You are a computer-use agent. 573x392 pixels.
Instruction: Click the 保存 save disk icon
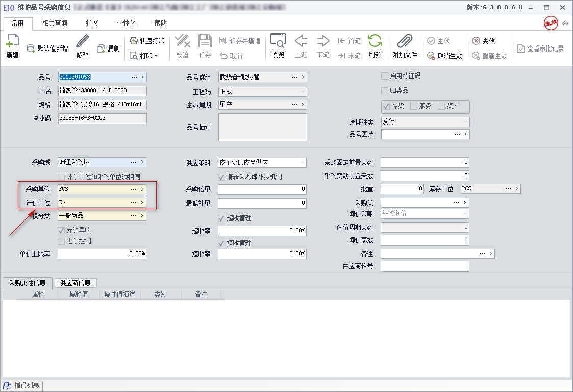pyautogui.click(x=205, y=41)
